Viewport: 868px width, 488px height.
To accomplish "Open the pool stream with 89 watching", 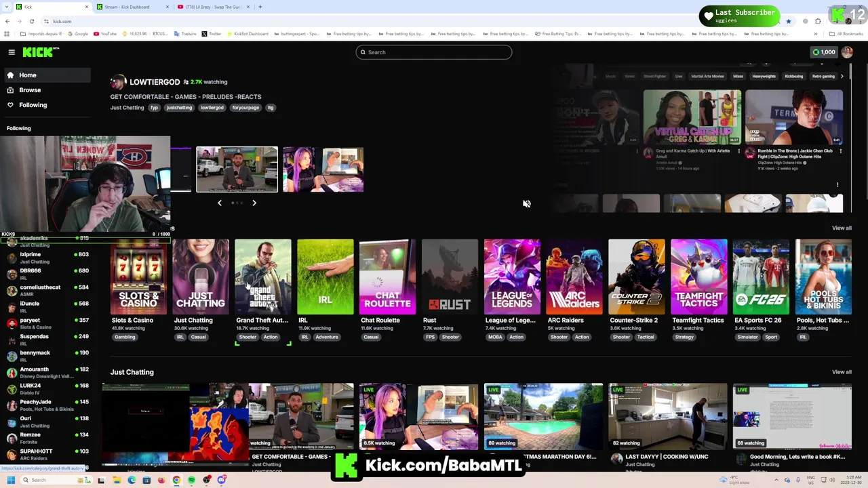I will [543, 417].
